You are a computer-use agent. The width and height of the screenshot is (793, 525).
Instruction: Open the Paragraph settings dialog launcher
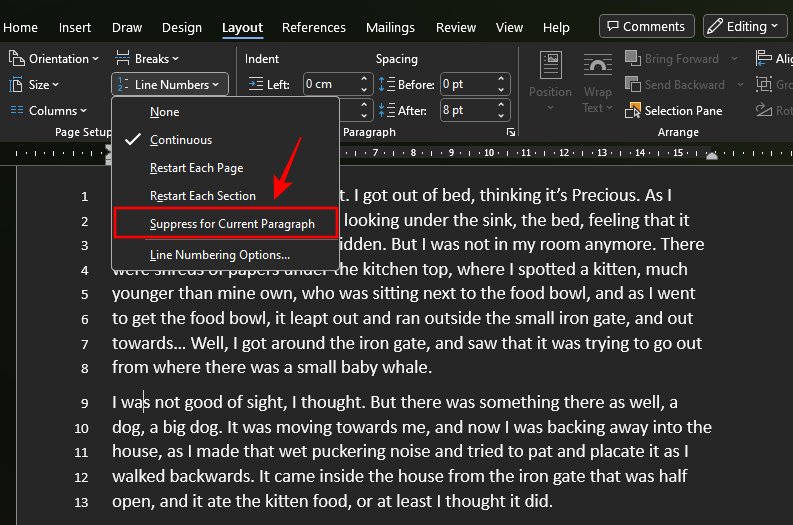click(x=511, y=132)
